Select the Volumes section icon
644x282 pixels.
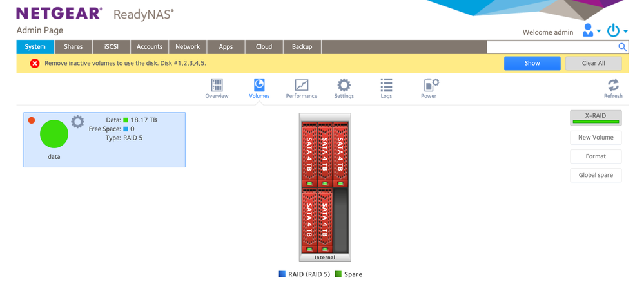(259, 85)
